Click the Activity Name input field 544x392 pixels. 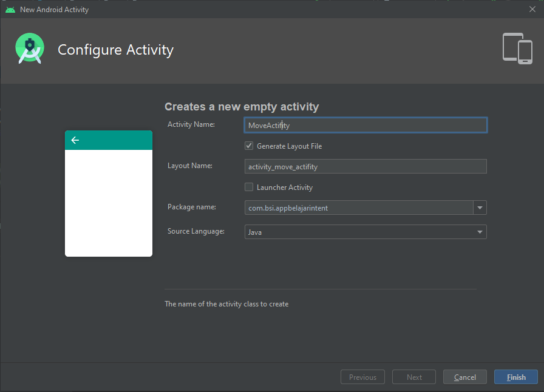pyautogui.click(x=365, y=125)
